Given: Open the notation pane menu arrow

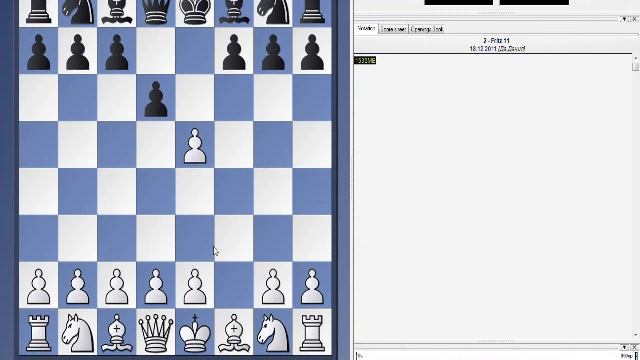Looking at the screenshot, I should coord(624,19).
